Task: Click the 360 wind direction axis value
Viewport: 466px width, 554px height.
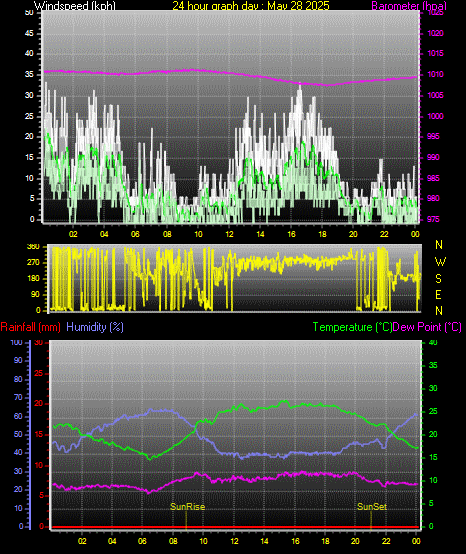Action: pyautogui.click(x=33, y=247)
